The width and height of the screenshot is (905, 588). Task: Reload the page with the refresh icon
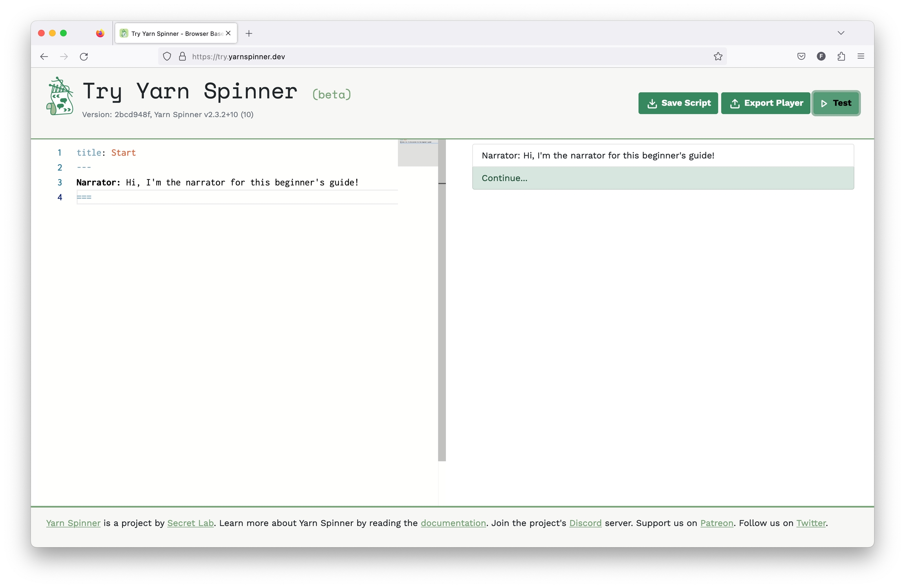tap(84, 57)
